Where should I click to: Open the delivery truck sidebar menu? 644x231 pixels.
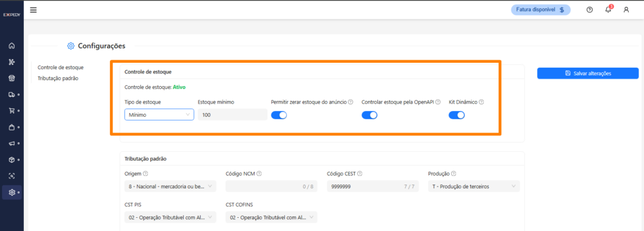11,95
